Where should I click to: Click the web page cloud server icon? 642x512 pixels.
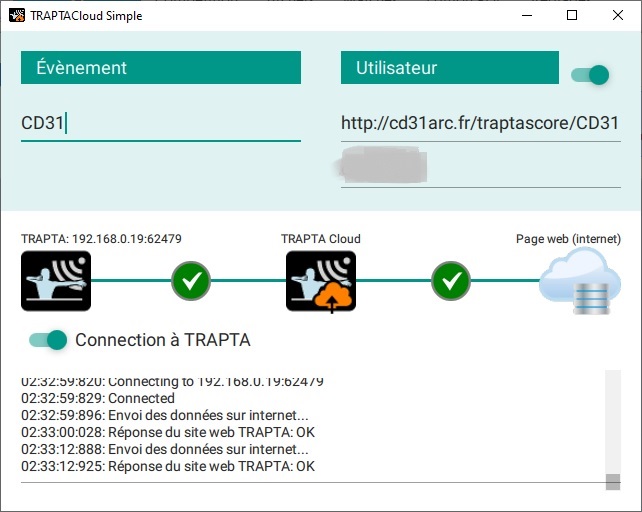(580, 281)
